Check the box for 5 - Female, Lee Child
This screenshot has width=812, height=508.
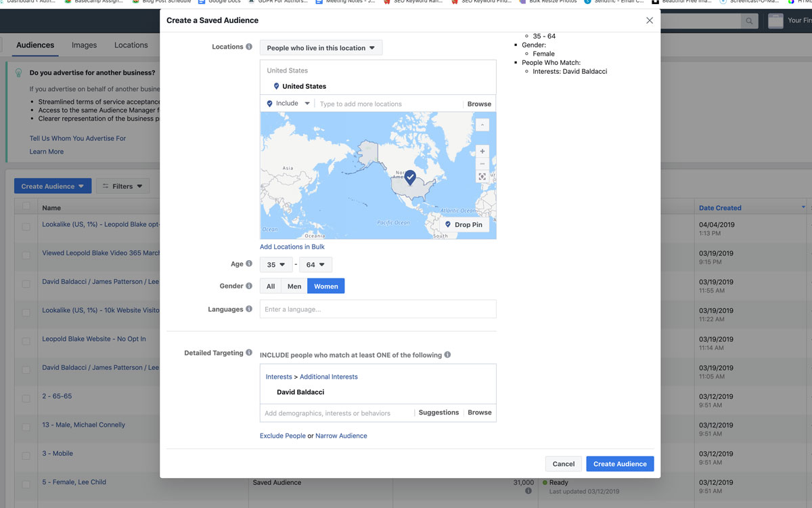26,484
